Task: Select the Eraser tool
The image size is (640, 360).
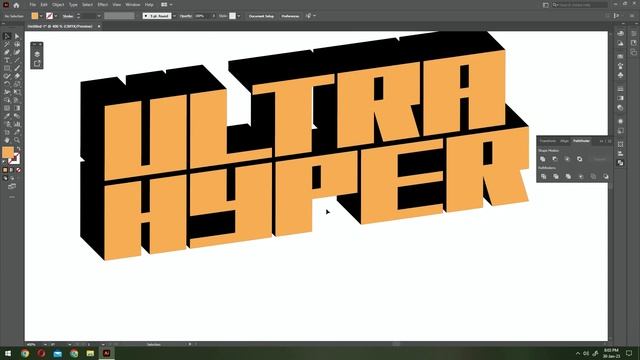Action: [x=17, y=76]
